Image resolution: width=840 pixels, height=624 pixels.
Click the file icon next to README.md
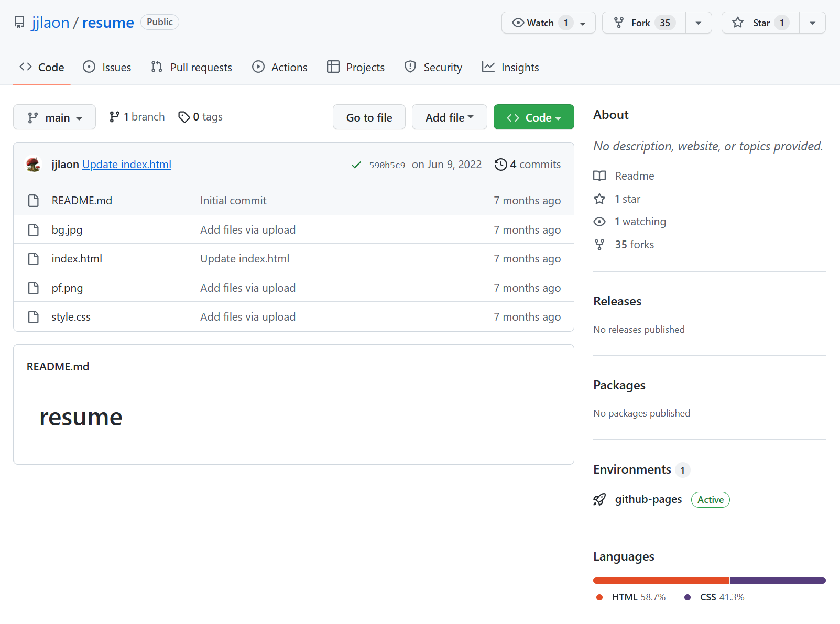click(x=34, y=201)
